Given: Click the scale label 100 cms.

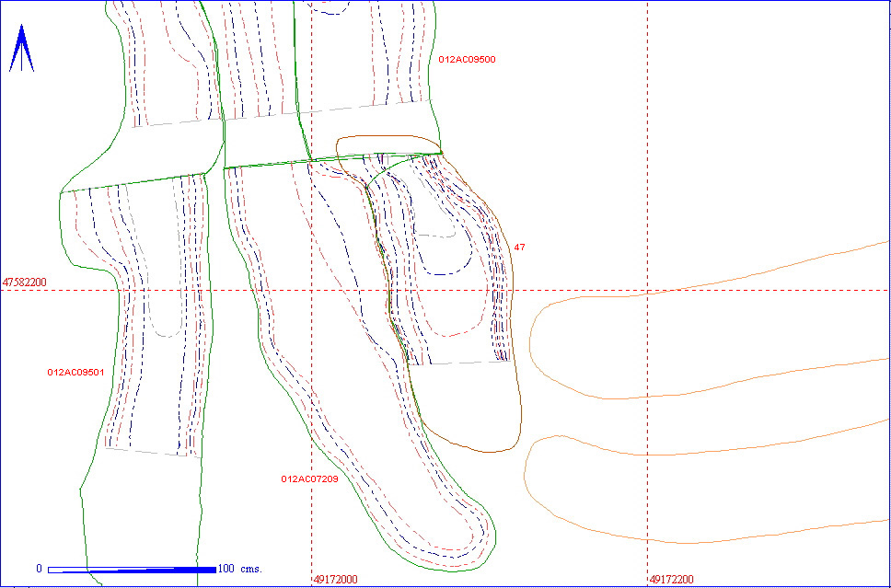Looking at the screenshot, I should coord(240,569).
